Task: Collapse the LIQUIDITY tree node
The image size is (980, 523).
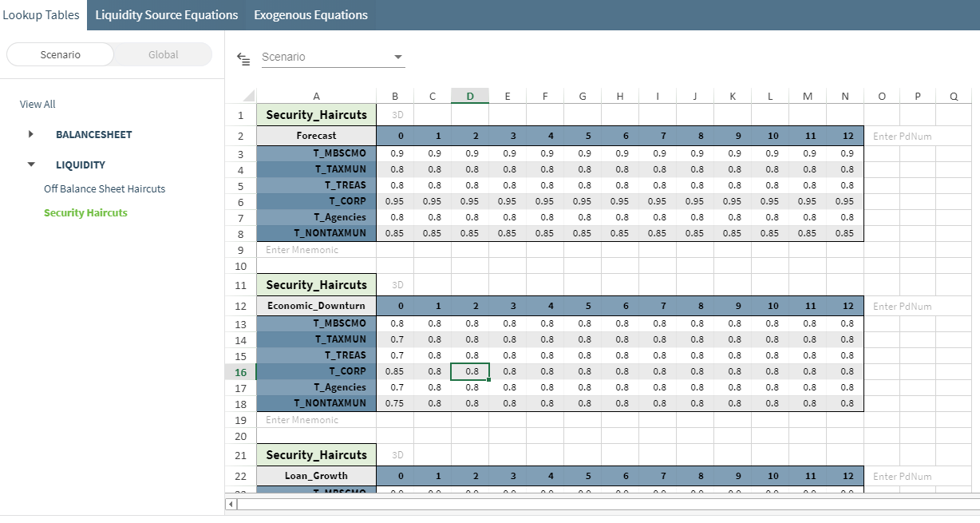Action: [31, 164]
